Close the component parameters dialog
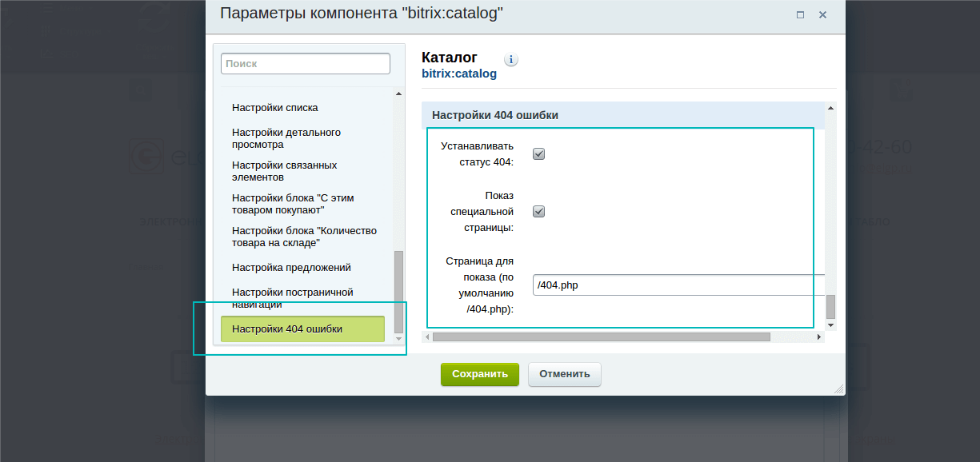The width and height of the screenshot is (980, 462). [822, 15]
